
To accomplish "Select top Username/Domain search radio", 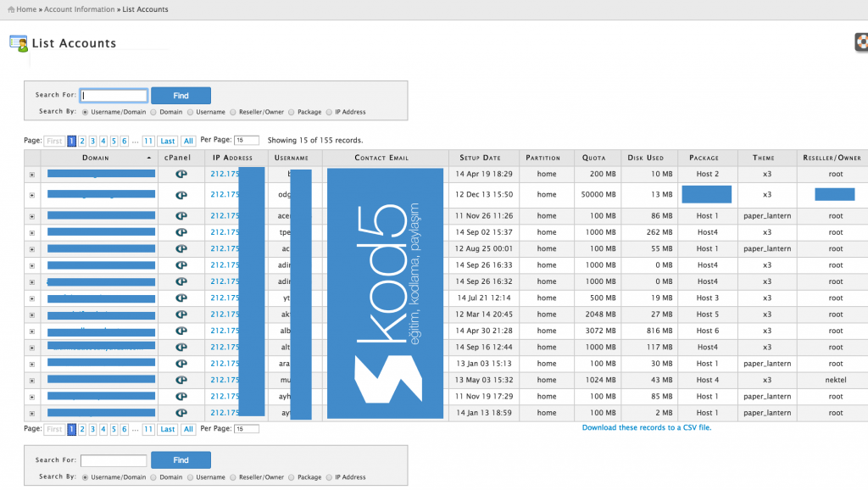I will click(86, 113).
